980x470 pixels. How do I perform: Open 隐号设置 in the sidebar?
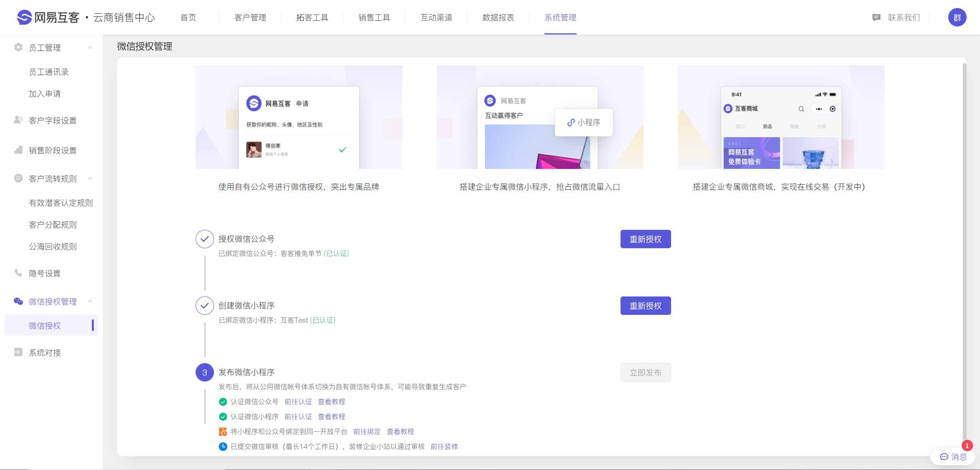(x=45, y=273)
